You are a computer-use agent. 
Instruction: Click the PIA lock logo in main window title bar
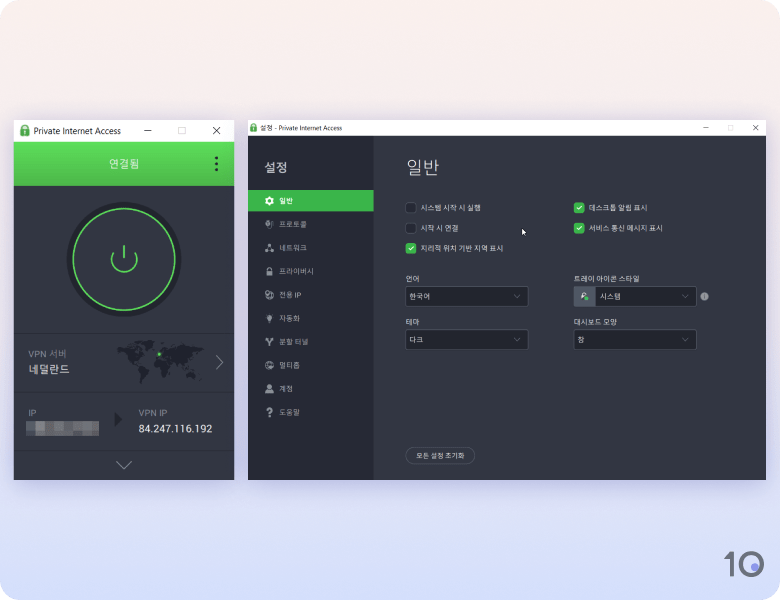coord(24,131)
